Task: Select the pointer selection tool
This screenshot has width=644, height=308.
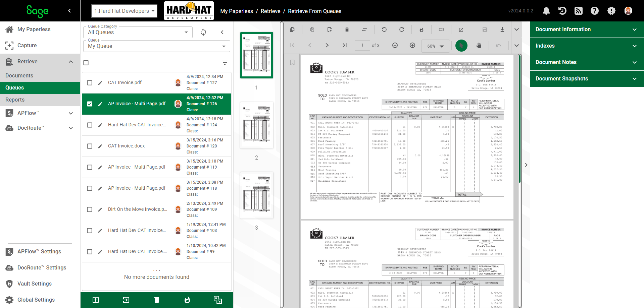Action: tap(461, 45)
